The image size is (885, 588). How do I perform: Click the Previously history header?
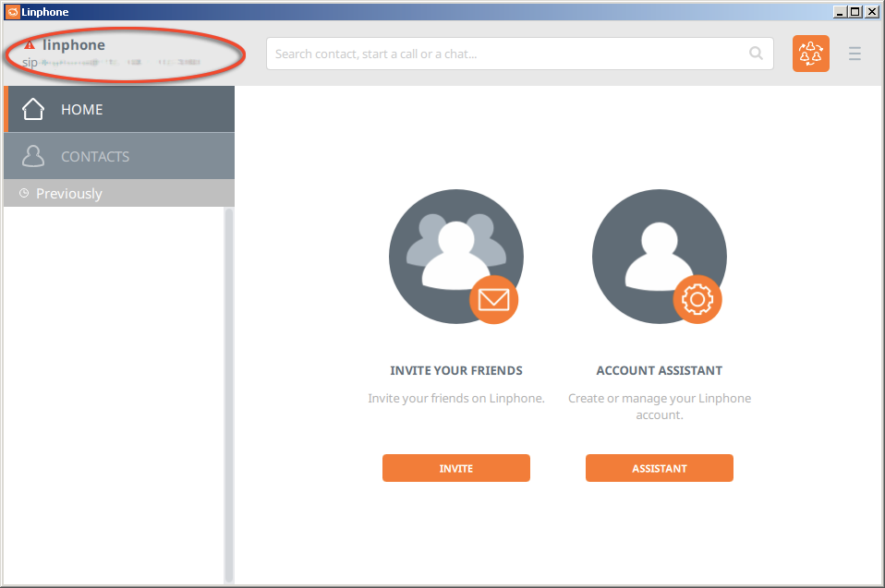tap(119, 193)
